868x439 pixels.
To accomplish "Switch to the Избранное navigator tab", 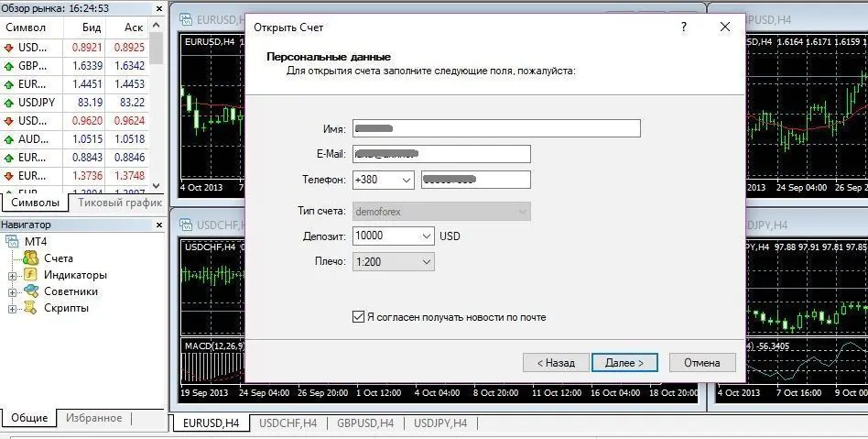I will (93, 418).
